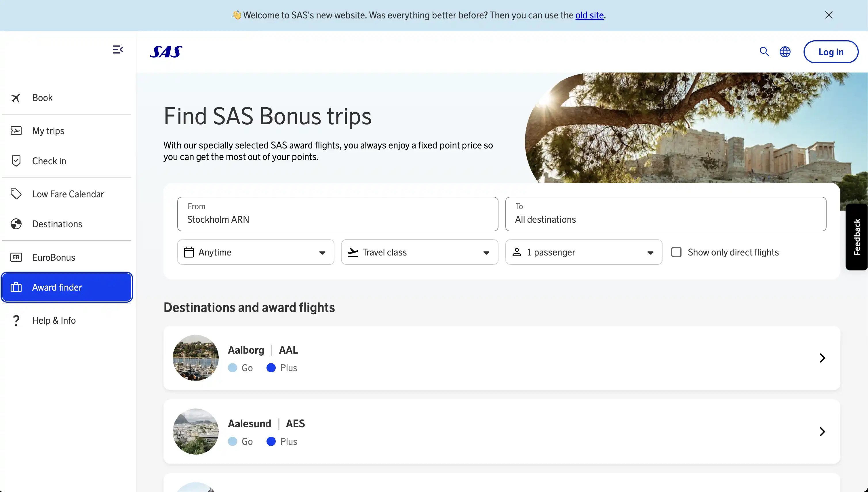Click the SAS logo

(x=166, y=52)
